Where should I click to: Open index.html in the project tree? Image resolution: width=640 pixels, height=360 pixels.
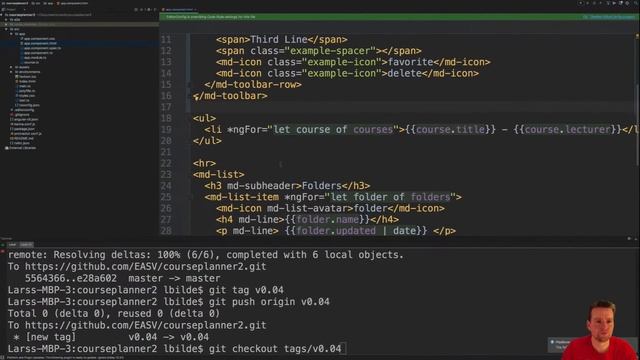[27, 81]
